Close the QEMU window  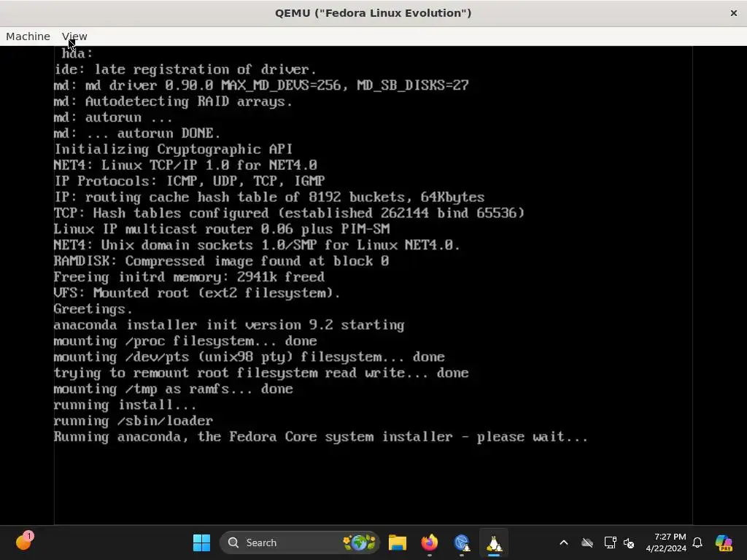pos(734,13)
